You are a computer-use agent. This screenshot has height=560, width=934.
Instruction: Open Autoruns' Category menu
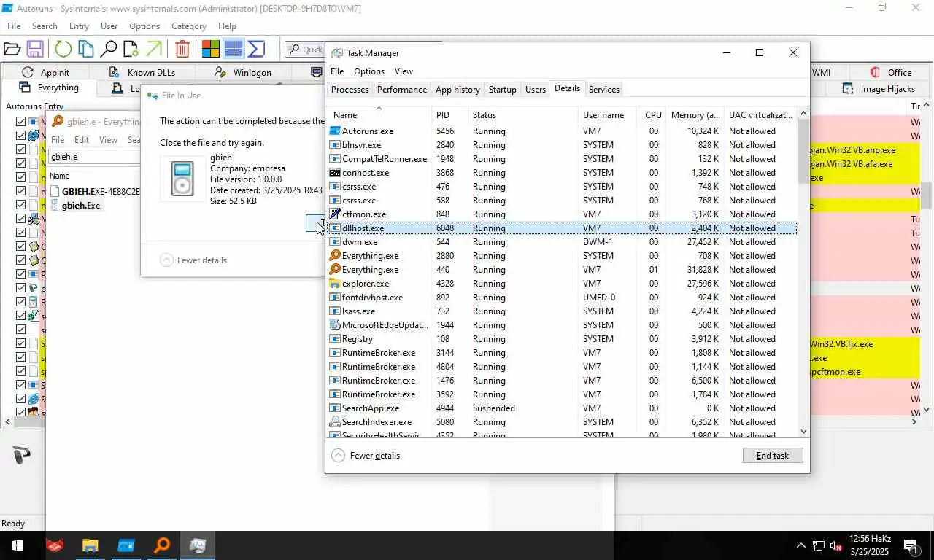tap(189, 26)
